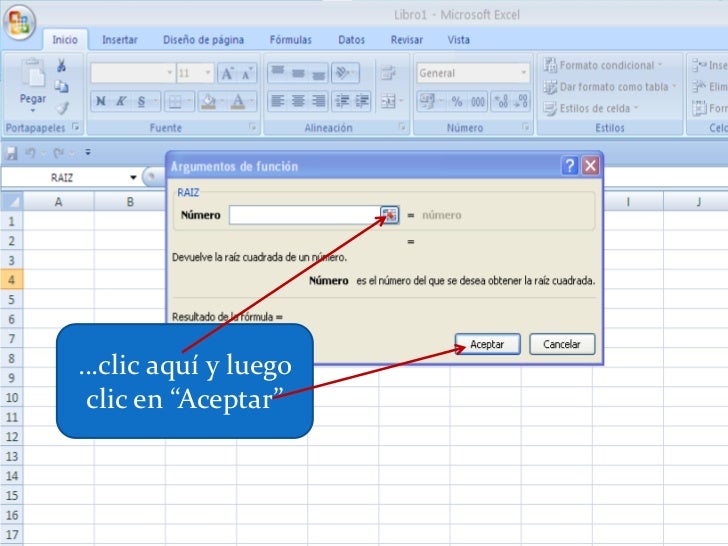Click the decrease font size icon
Screen dimensions: 728x546
247,73
